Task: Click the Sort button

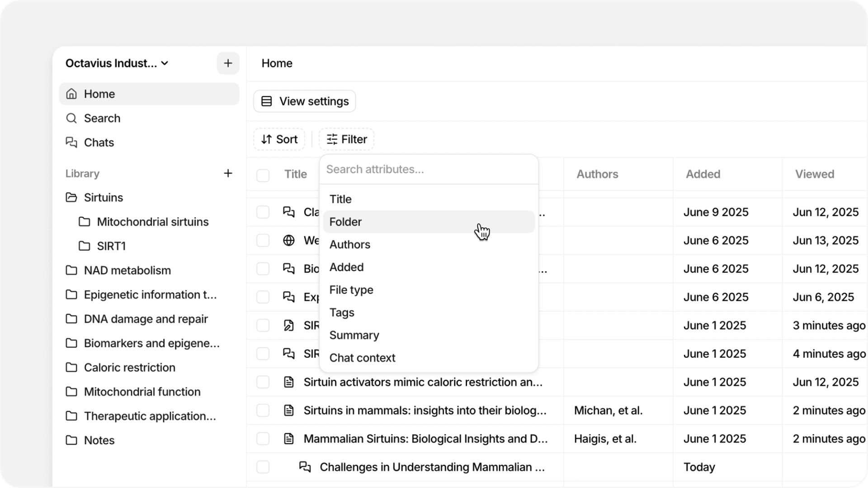Action: tap(279, 139)
